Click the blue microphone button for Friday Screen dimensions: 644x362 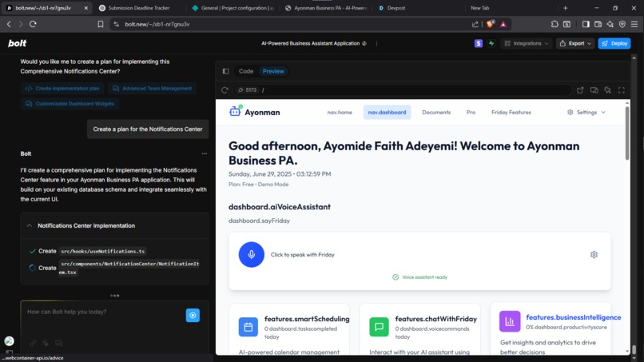[x=252, y=254]
